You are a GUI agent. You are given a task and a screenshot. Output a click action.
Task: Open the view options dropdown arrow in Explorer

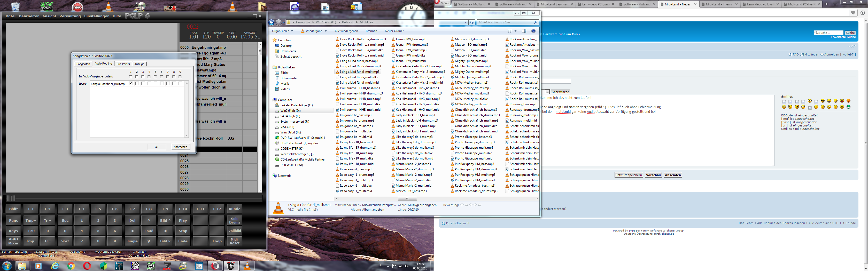[516, 31]
